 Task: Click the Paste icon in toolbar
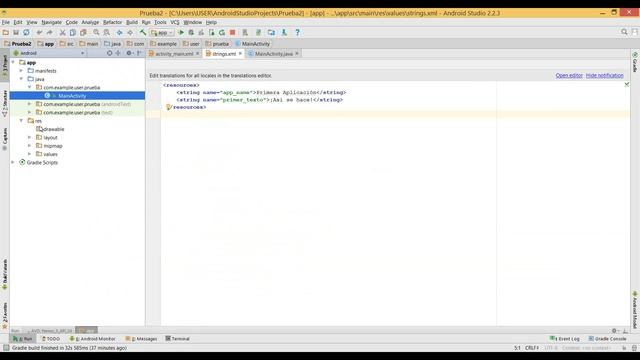point(83,32)
